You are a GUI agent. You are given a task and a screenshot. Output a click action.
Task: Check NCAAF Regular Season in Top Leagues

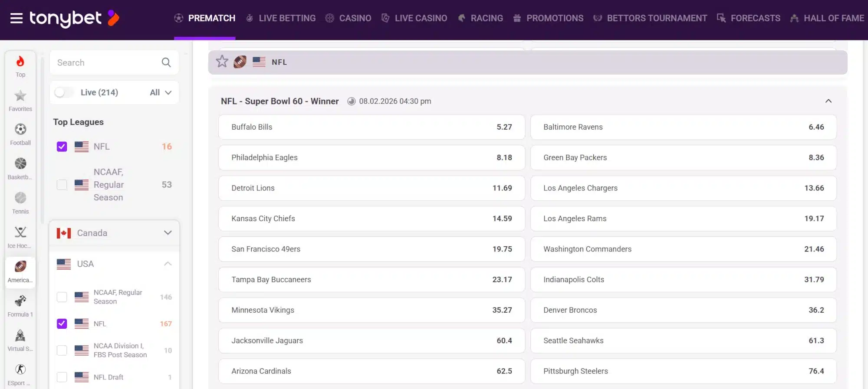(62, 185)
